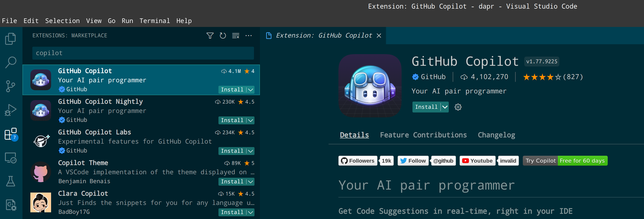Open the Help menu

click(x=184, y=21)
